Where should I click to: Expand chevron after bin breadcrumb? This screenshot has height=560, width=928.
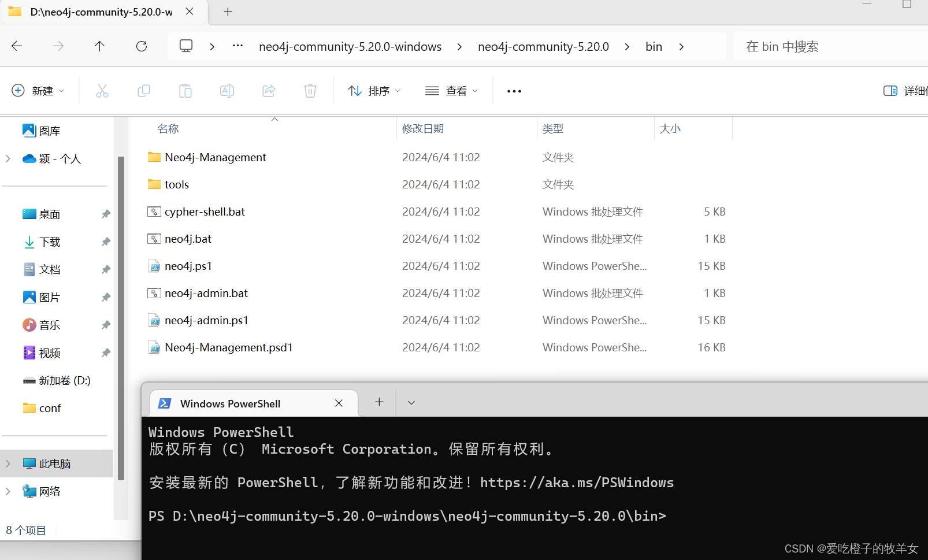(x=681, y=47)
